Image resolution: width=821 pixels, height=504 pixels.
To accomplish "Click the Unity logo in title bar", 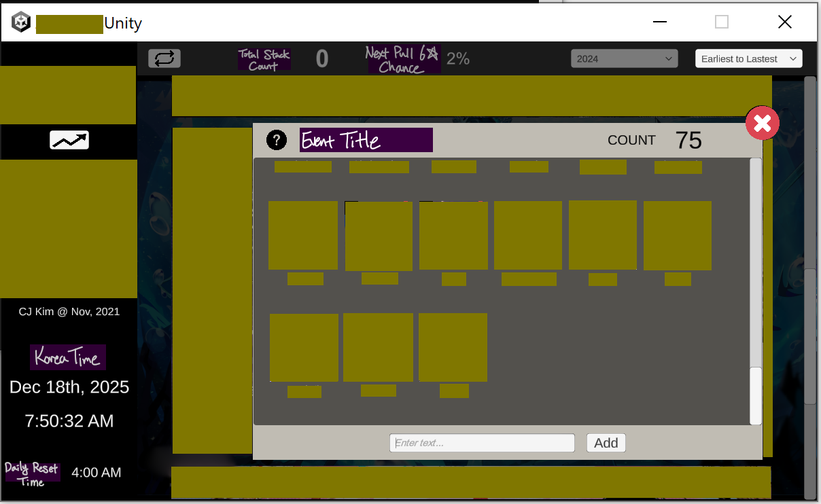I will pyautogui.click(x=21, y=22).
